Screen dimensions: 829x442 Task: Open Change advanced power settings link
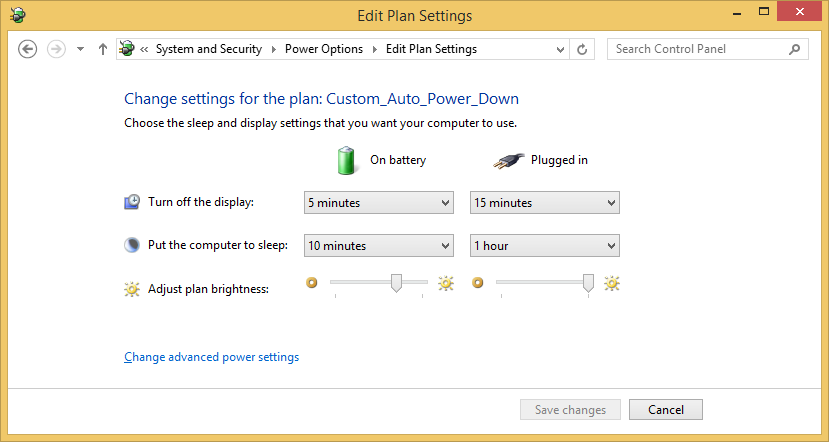coord(211,357)
